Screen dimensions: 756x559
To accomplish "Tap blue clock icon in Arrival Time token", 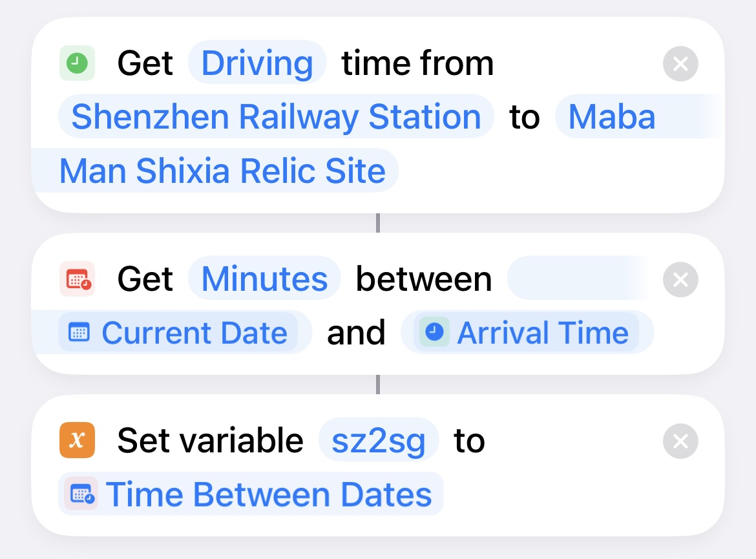I will 434,333.
